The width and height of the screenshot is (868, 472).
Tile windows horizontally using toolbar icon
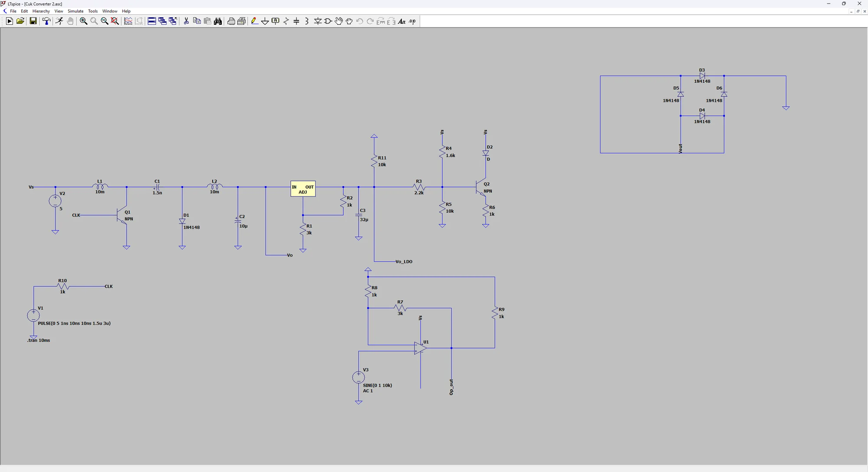coord(152,21)
